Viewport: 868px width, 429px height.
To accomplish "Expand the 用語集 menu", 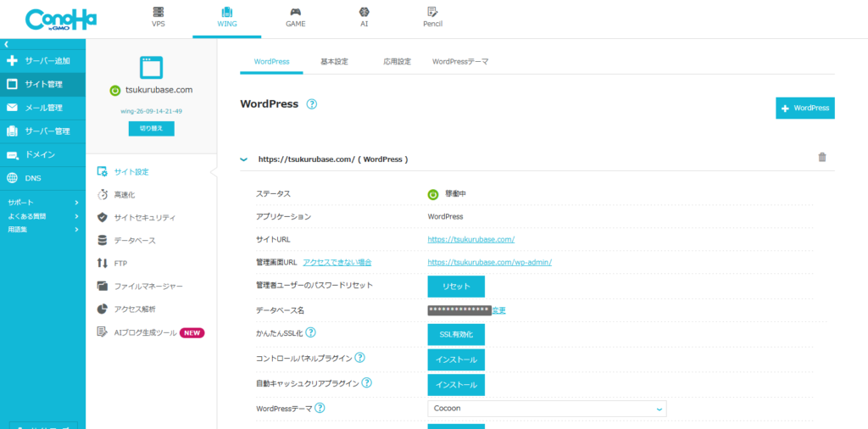I will click(x=42, y=229).
